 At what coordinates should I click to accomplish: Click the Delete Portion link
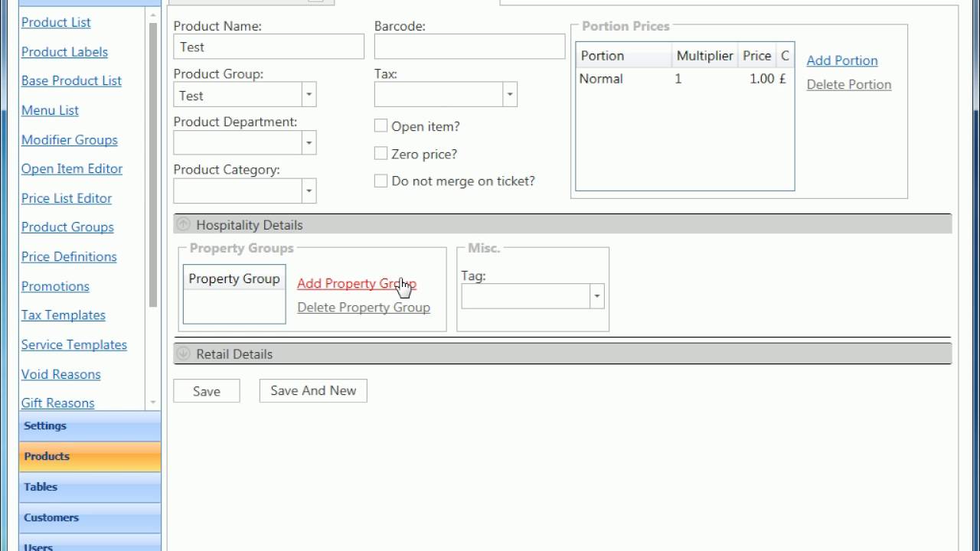[849, 84]
